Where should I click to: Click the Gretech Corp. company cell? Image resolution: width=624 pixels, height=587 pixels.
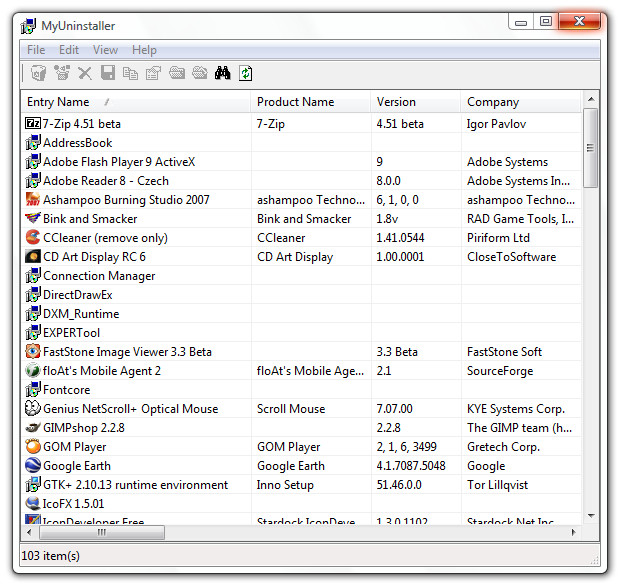[x=503, y=447]
